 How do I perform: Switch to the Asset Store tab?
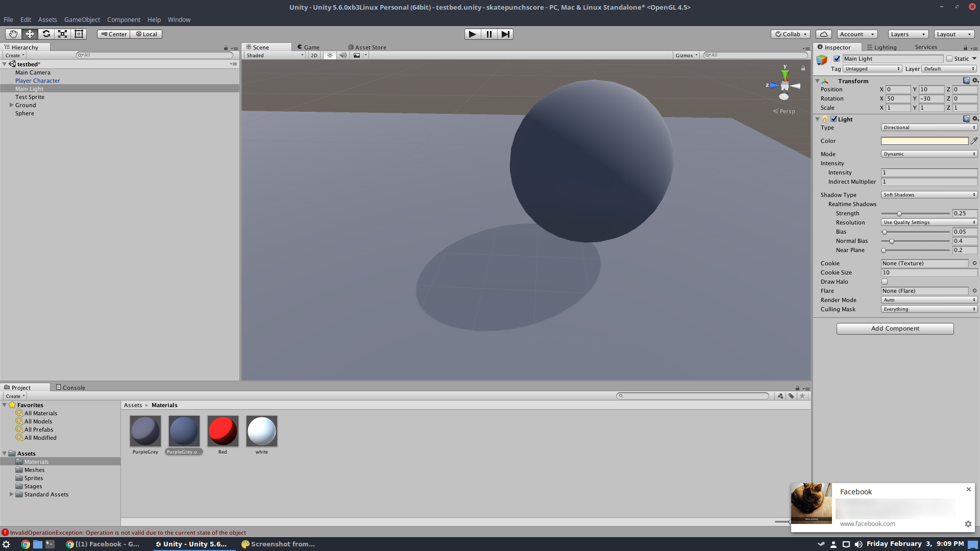pos(367,47)
